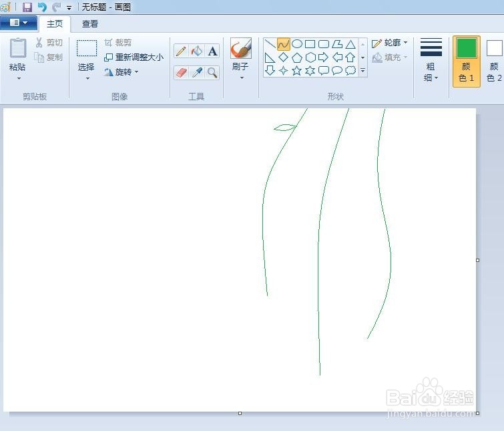
Task: Click the Undo arrow icon
Action: pyautogui.click(x=42, y=7)
